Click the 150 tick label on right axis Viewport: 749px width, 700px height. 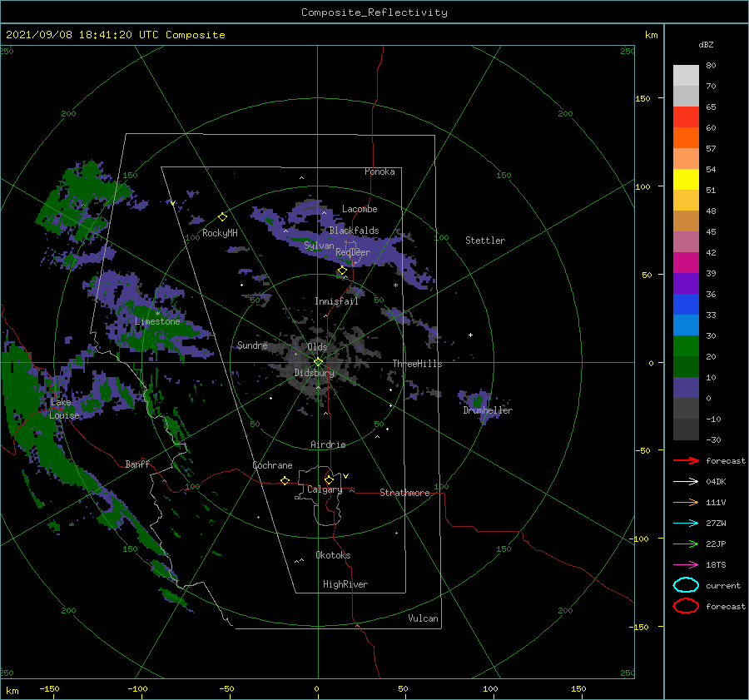pos(643,98)
